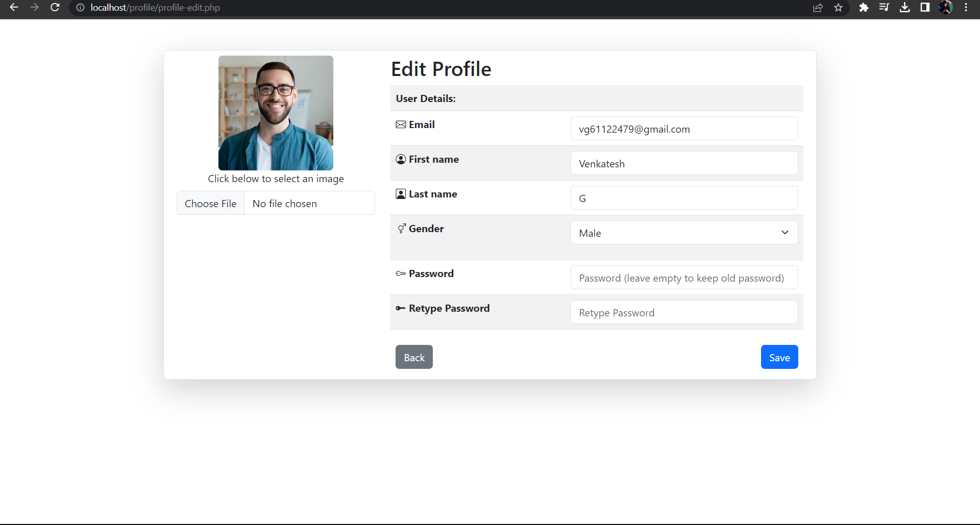Click the gender symbol icon

pos(402,229)
